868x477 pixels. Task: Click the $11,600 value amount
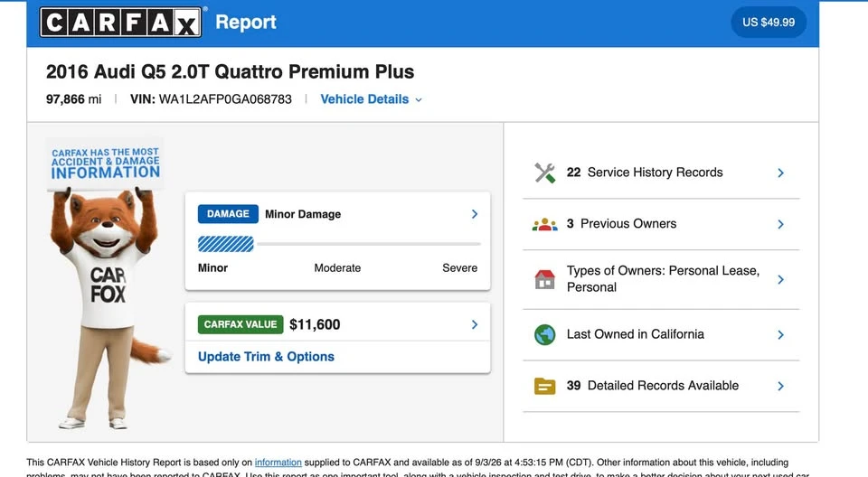point(315,325)
